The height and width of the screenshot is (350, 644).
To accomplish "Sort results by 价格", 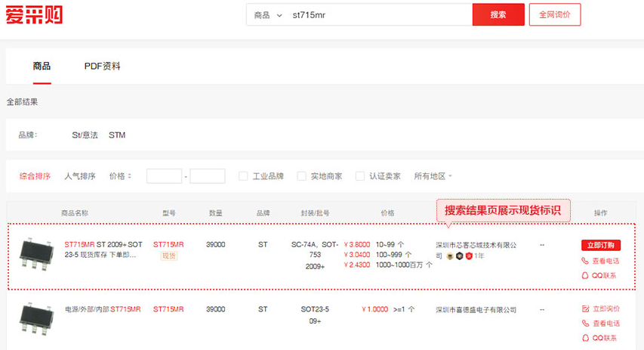I will tap(120, 176).
